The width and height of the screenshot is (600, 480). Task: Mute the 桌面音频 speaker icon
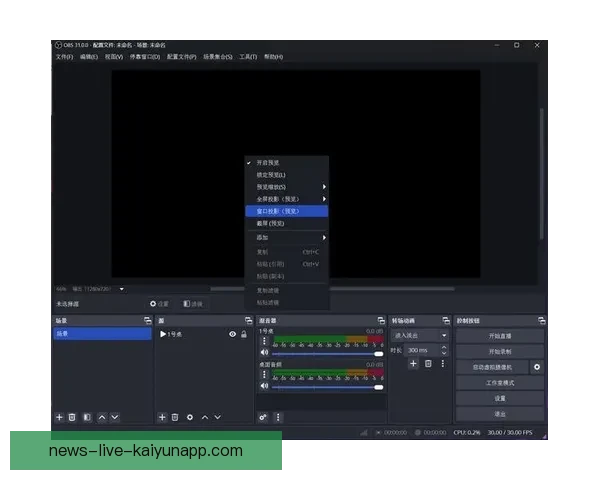(264, 387)
